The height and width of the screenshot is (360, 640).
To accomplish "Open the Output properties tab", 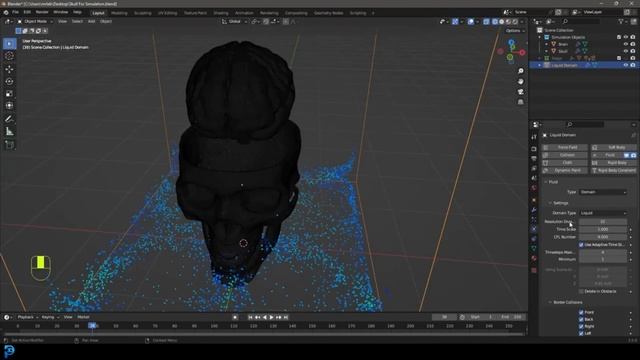I will coord(534,158).
